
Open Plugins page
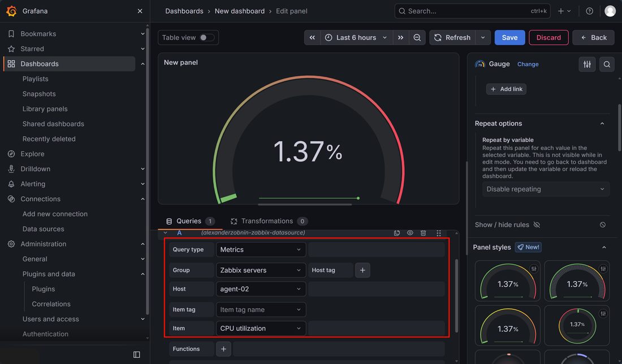43,289
